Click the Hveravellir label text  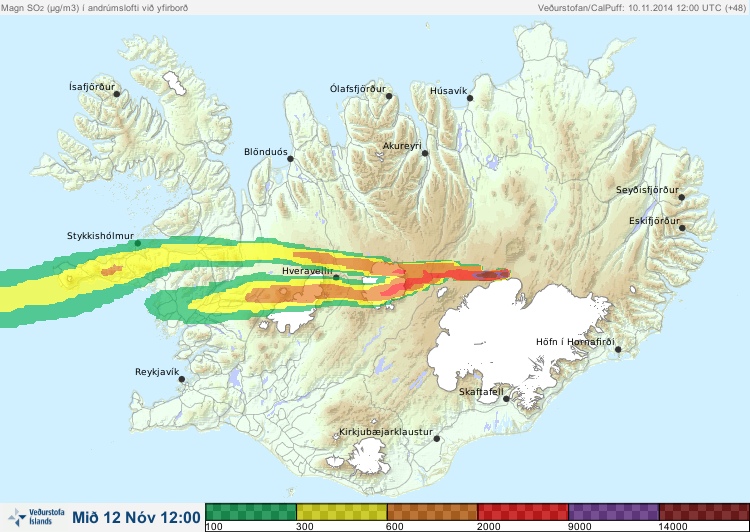point(308,271)
